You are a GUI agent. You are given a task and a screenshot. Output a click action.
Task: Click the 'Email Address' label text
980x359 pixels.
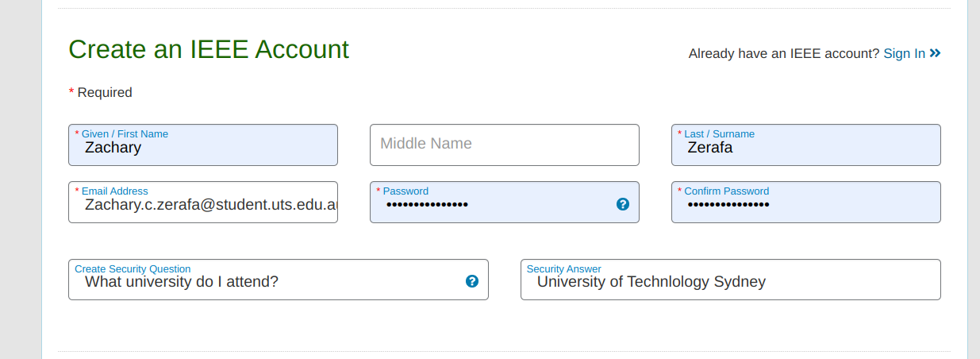click(114, 191)
